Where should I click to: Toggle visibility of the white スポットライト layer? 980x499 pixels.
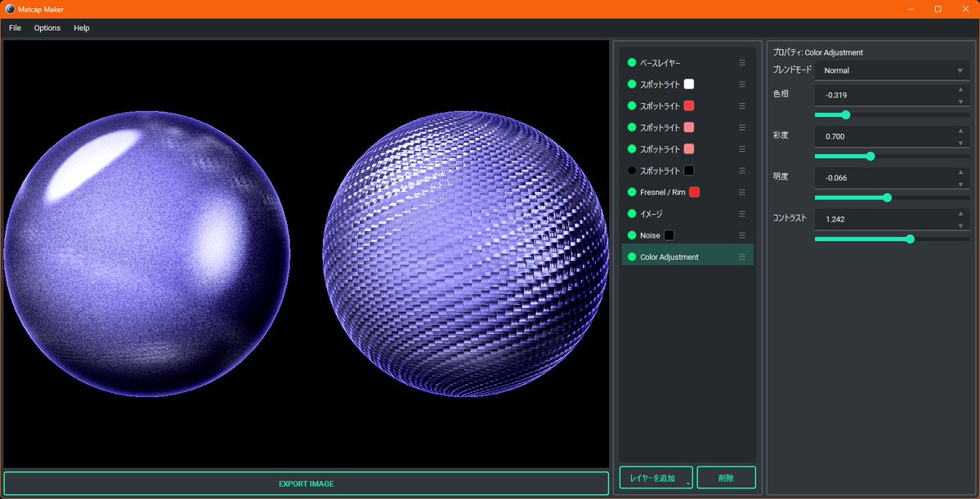(631, 84)
